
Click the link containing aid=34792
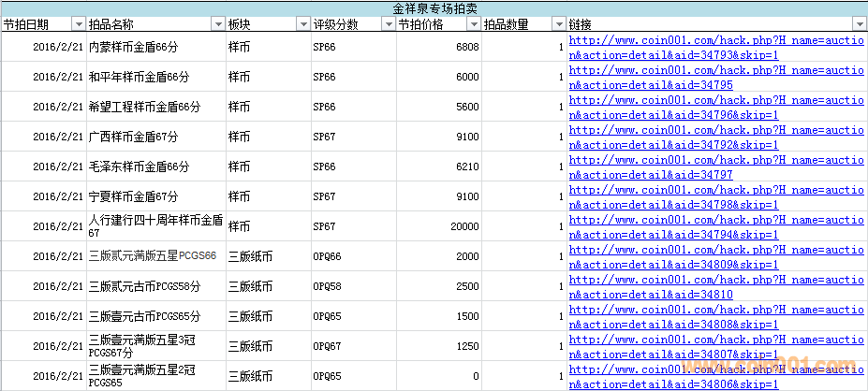[x=716, y=138]
